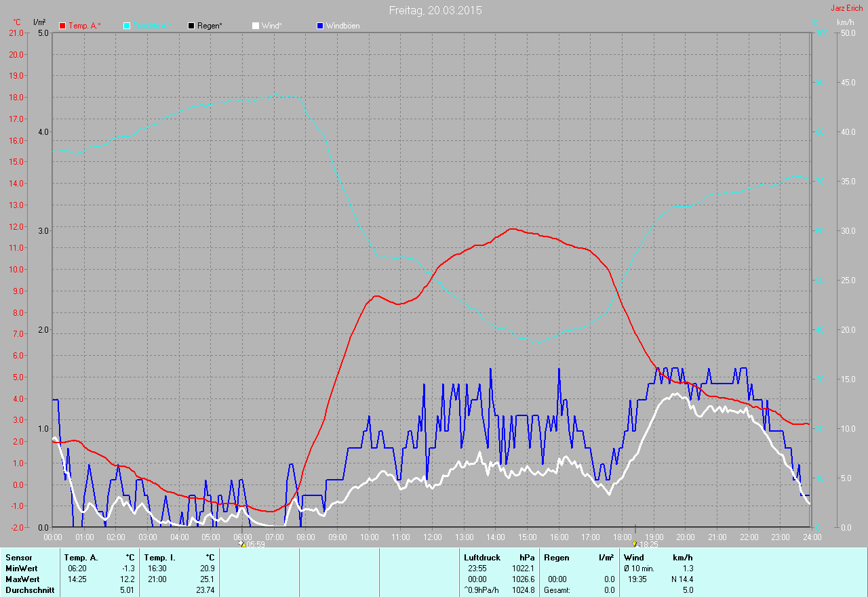
Task: Click the '25.0' wind axis value
Action: (848, 280)
